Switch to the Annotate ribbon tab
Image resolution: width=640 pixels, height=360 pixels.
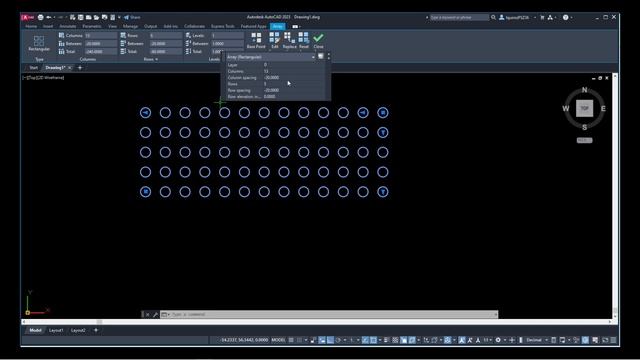[x=68, y=26]
